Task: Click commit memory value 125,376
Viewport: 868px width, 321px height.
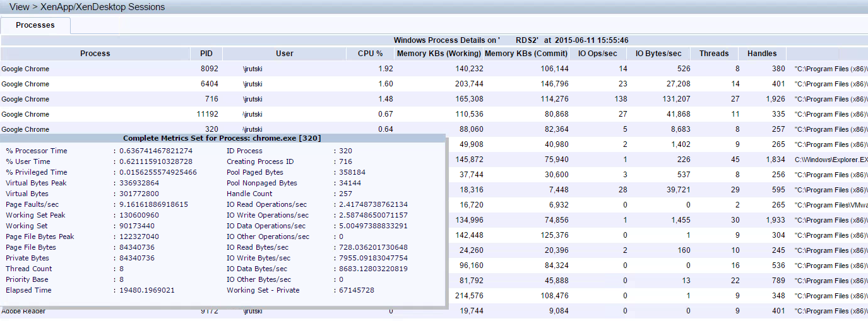Action: coord(554,235)
